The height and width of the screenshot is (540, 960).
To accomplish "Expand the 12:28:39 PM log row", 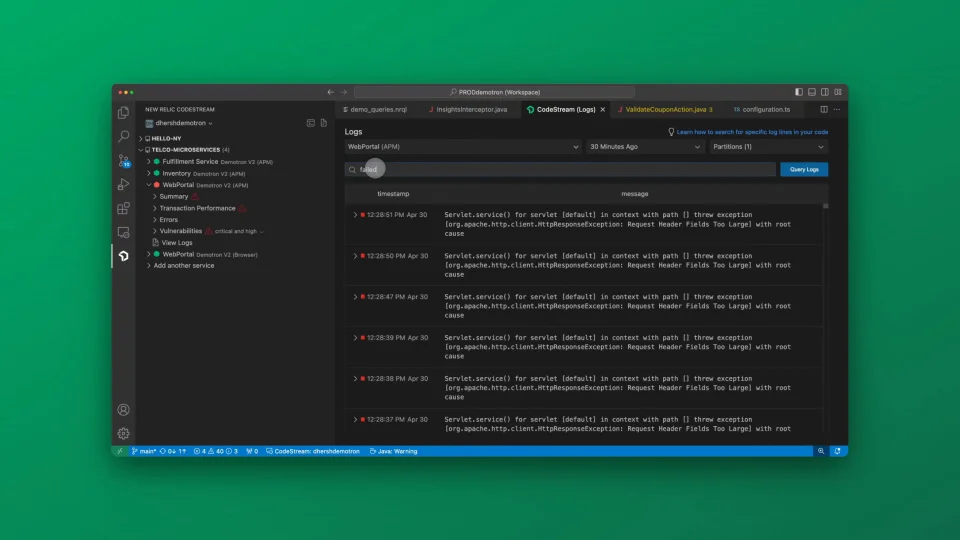I will tap(355, 337).
